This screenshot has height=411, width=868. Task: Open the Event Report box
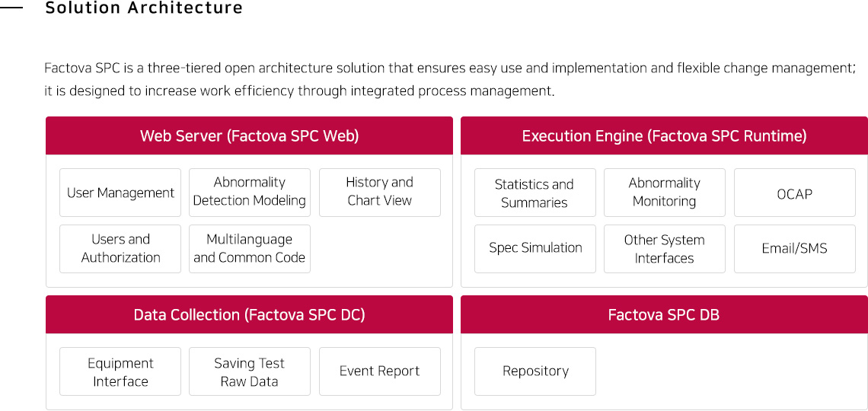[x=379, y=371]
